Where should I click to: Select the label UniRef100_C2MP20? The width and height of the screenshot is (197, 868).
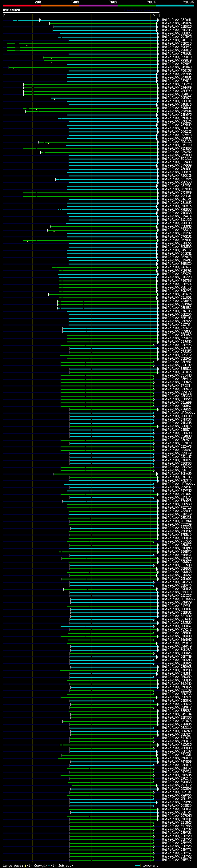176,399
